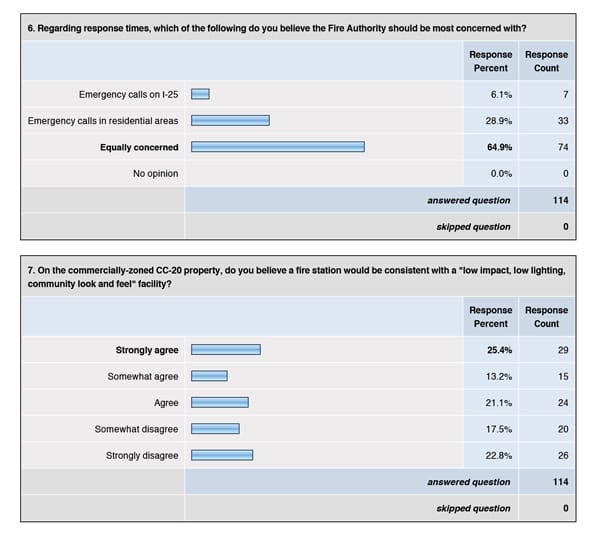Viewport: 600px width, 538px height.
Task: Select the 64.9% response percent value
Action: coord(499,147)
